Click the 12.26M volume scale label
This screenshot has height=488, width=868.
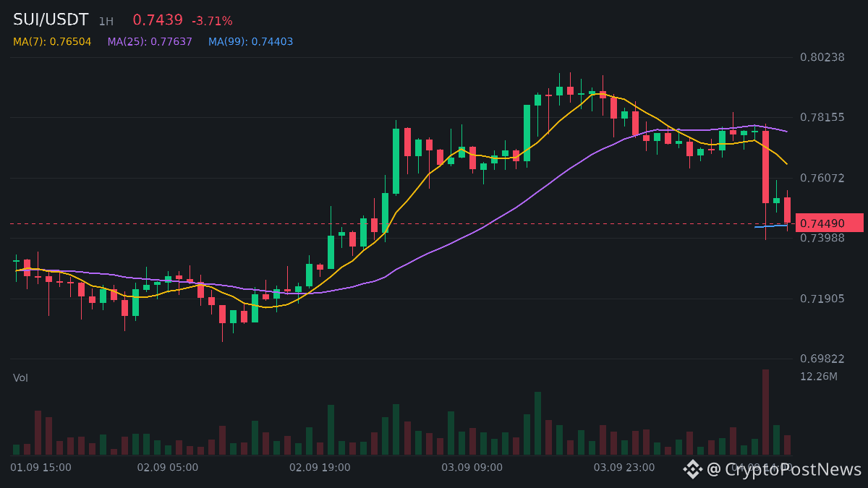(x=819, y=377)
